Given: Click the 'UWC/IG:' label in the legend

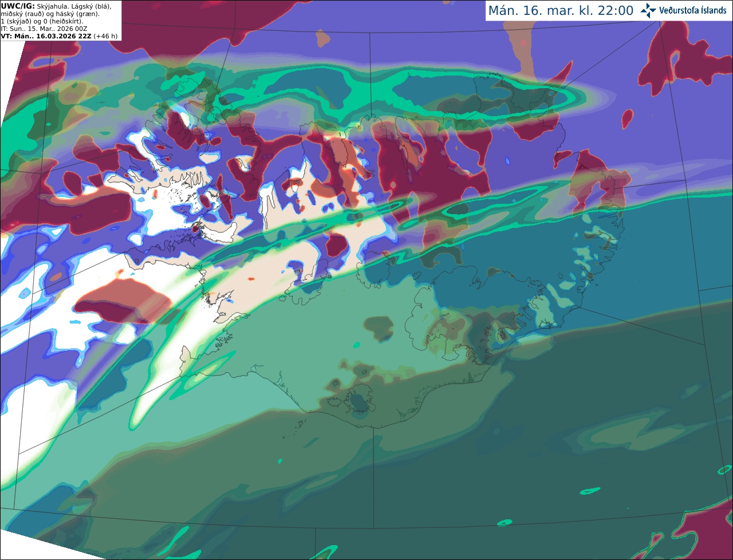Looking at the screenshot, I should [18, 6].
